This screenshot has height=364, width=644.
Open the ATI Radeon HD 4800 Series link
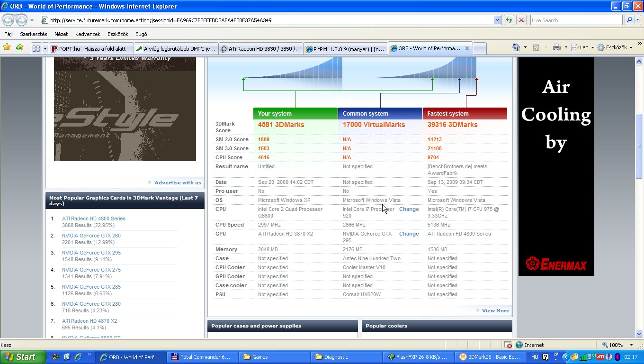(x=94, y=218)
